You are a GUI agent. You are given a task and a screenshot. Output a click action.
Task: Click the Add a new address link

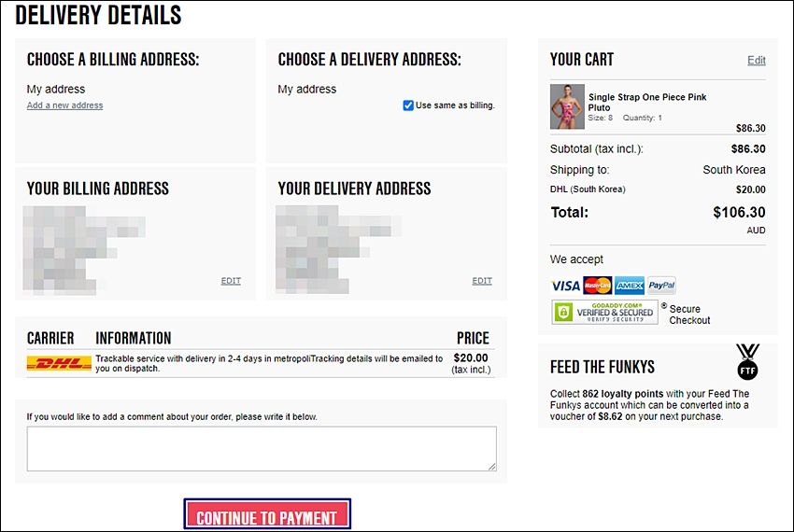(64, 105)
